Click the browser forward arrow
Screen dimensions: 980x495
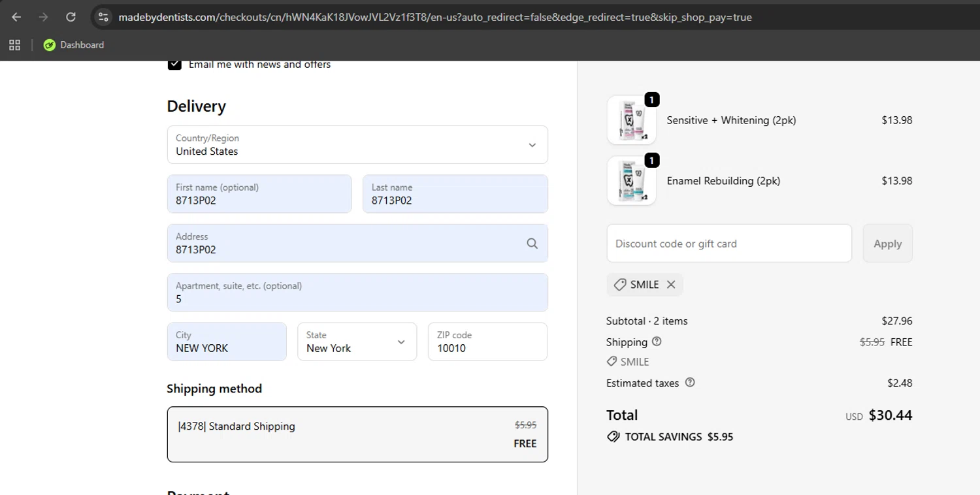(x=44, y=17)
